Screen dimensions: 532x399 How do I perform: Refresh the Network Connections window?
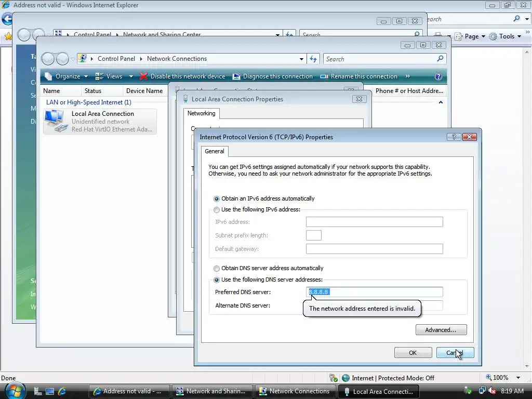click(313, 59)
